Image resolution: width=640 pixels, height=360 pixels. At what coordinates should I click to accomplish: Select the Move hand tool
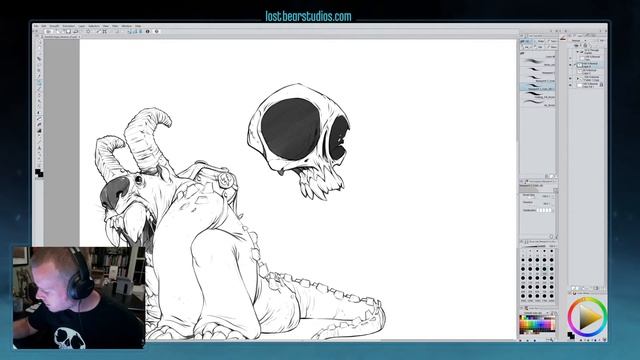[39, 47]
